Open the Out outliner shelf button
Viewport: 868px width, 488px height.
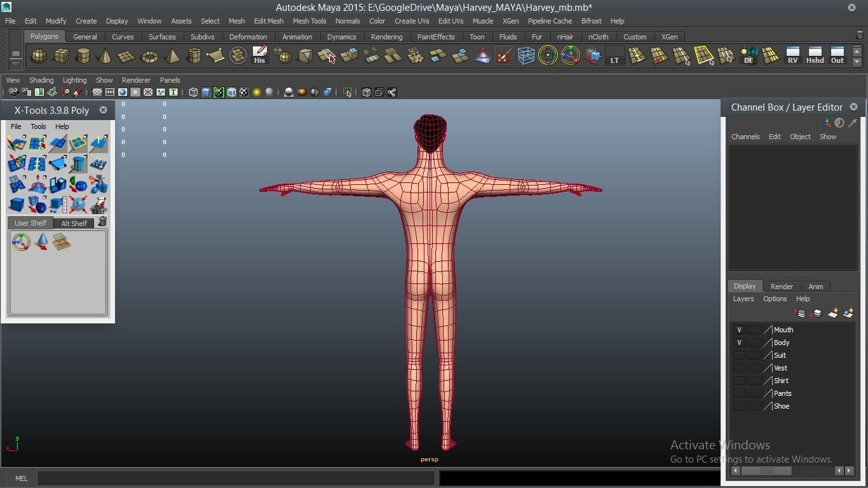[x=837, y=56]
